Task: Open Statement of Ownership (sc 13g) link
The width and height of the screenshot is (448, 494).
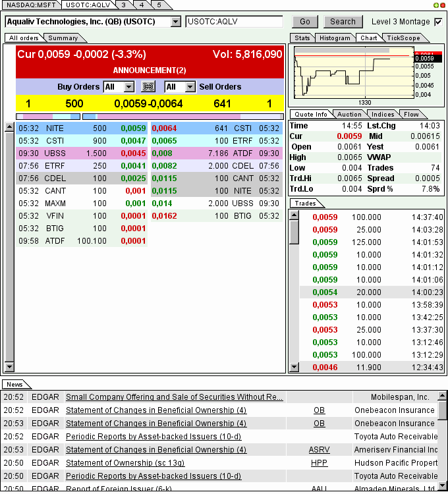Action: [125, 463]
